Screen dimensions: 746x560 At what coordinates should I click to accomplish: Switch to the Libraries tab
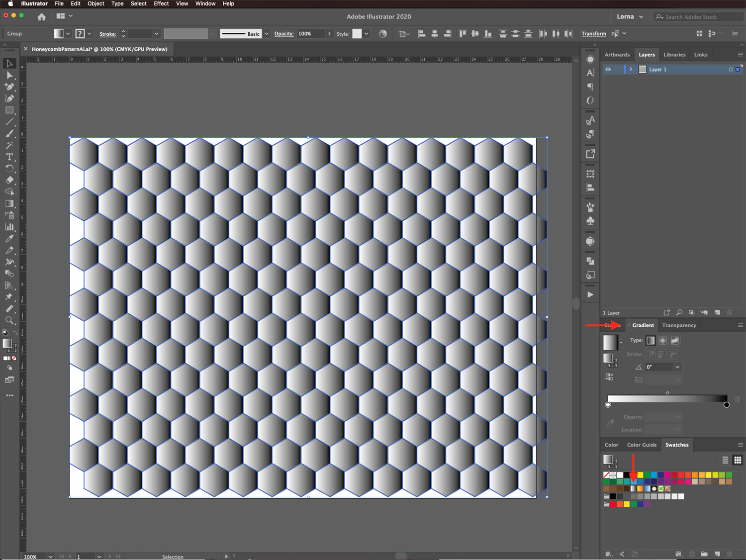(674, 55)
